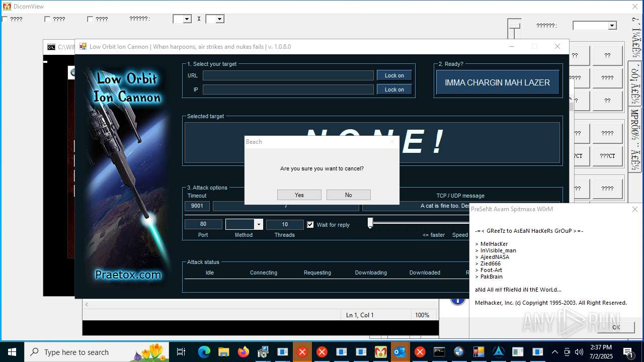Viewport: 644px width, 362px height.
Task: Click the taskbar search box
Action: point(97,352)
